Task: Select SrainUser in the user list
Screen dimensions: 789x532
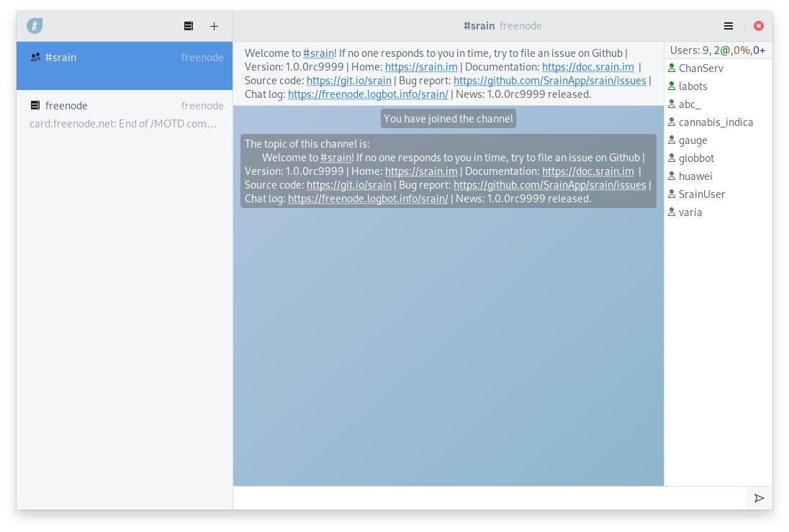Action: point(718,194)
